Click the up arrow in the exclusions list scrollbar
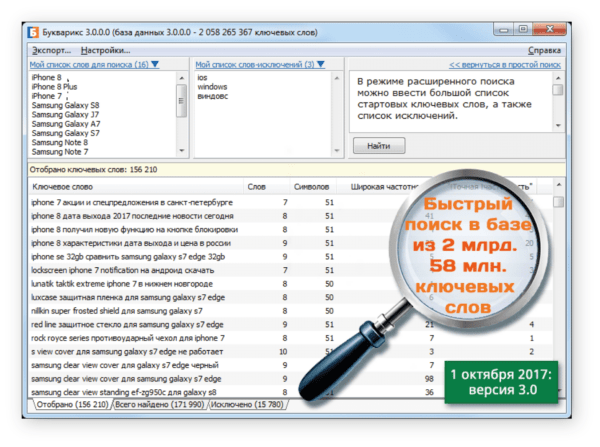 pyautogui.click(x=337, y=78)
